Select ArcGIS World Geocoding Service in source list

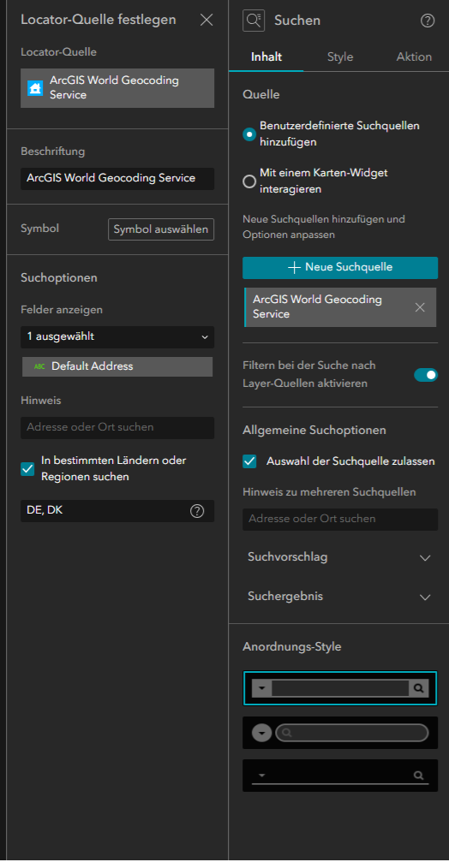point(340,306)
